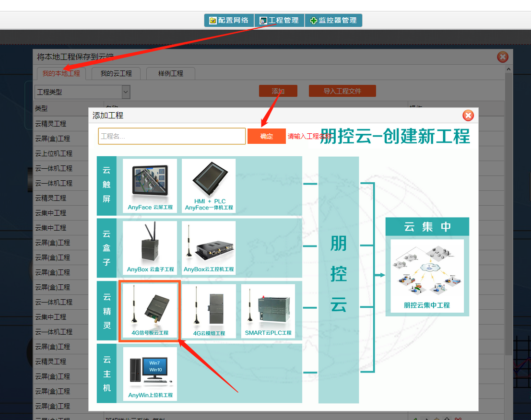531x420 pixels.
Task: Expand the 工程类型 dropdown
Action: (x=83, y=92)
